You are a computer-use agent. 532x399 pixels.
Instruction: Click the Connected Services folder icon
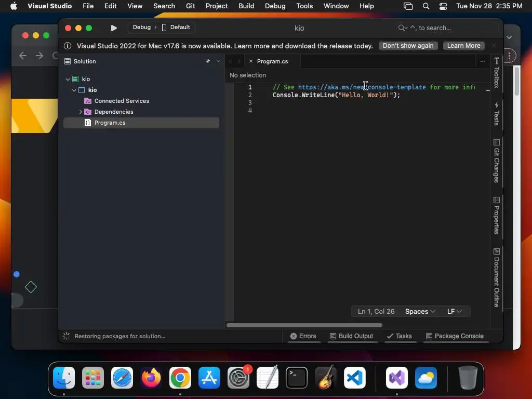[x=87, y=101]
